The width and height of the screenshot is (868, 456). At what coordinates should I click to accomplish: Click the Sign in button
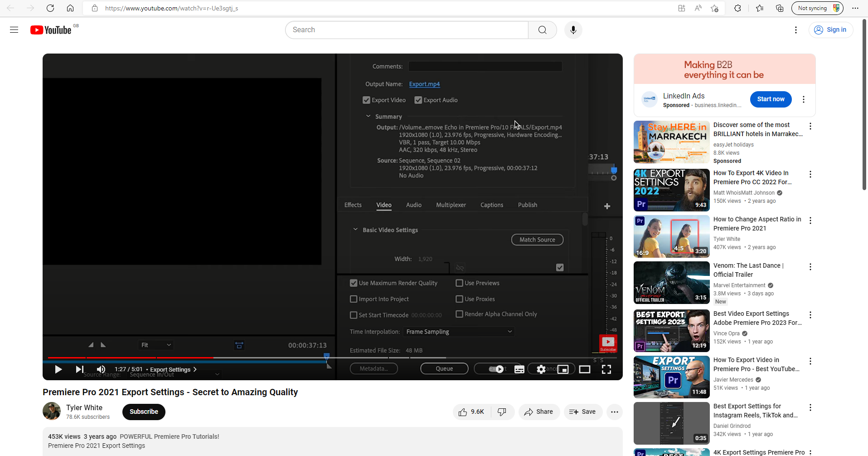831,30
